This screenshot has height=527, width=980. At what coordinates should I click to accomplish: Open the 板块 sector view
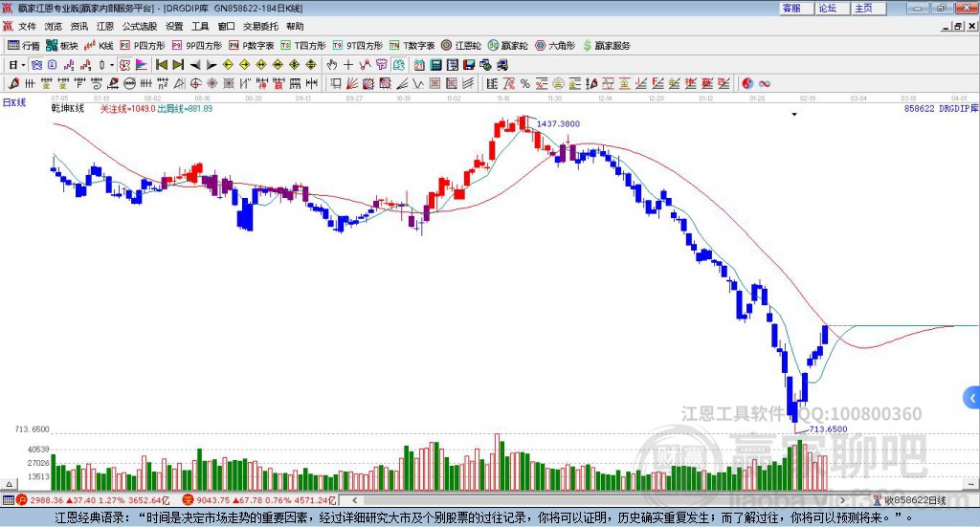coord(61,46)
